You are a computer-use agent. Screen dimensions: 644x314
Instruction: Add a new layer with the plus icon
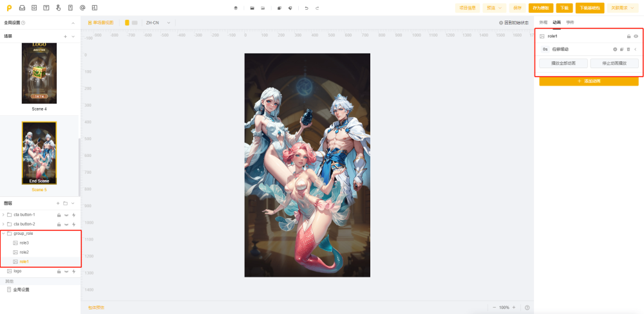coord(58,203)
